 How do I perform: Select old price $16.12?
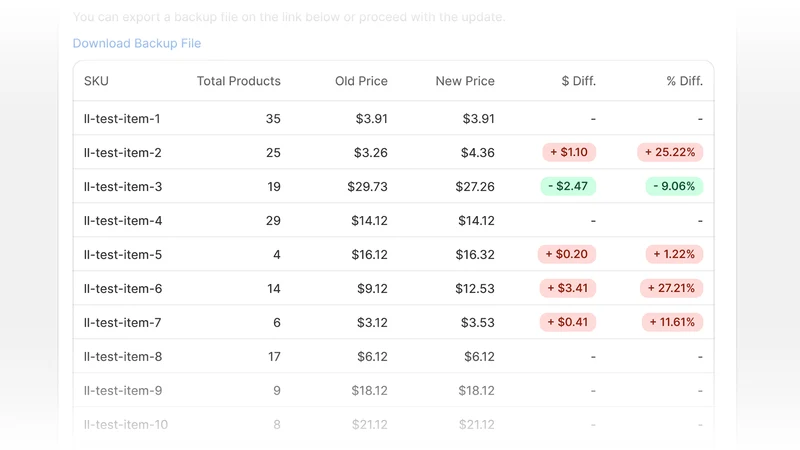(369, 255)
